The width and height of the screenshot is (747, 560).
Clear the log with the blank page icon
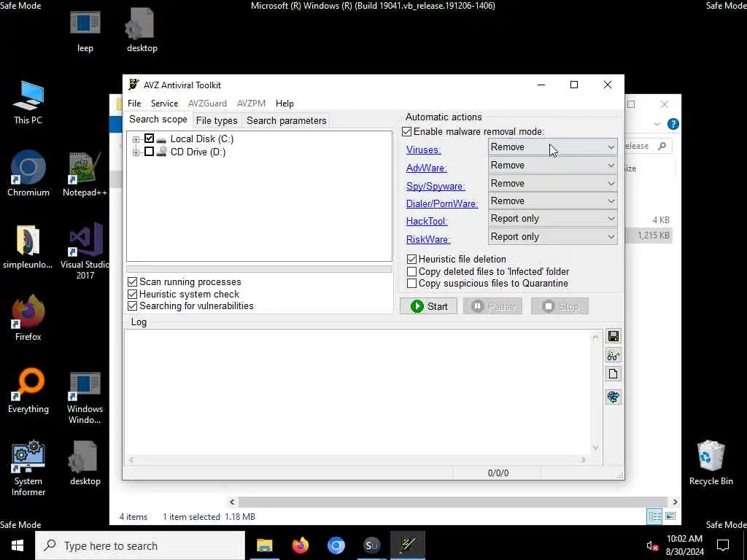(613, 374)
